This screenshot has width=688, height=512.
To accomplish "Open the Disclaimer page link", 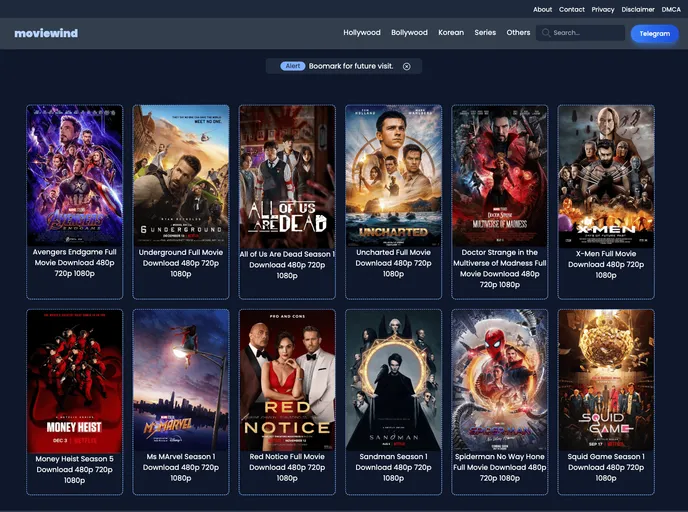I will click(x=638, y=9).
